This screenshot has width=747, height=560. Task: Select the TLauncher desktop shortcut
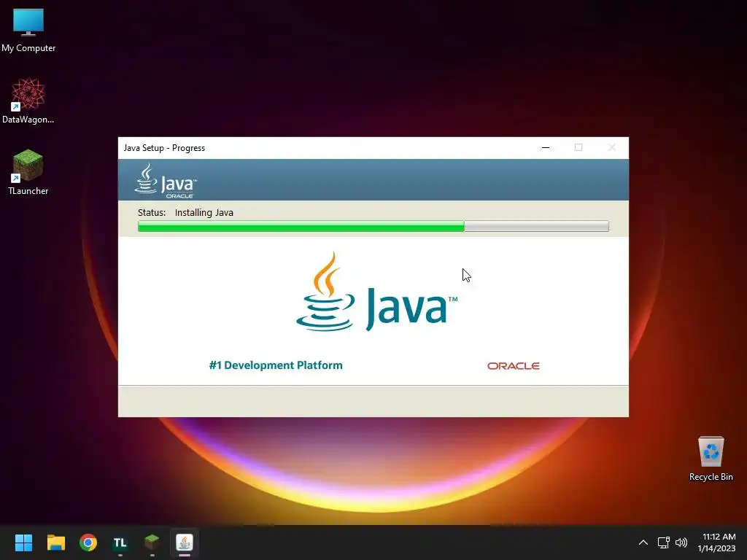point(28,172)
